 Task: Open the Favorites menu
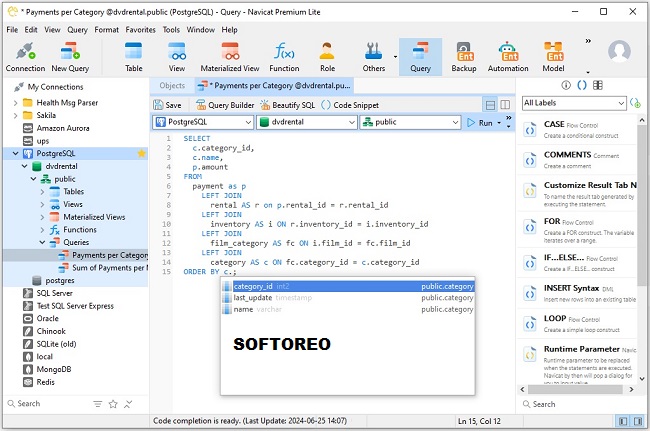pos(141,30)
